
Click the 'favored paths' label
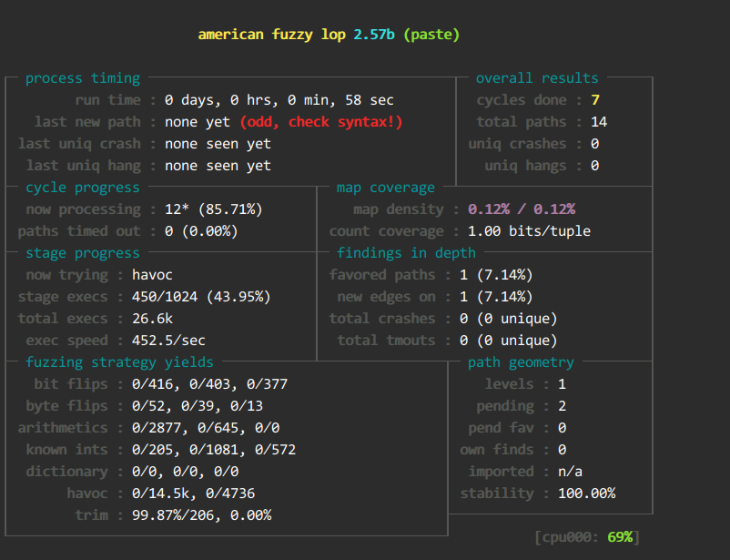tap(382, 275)
